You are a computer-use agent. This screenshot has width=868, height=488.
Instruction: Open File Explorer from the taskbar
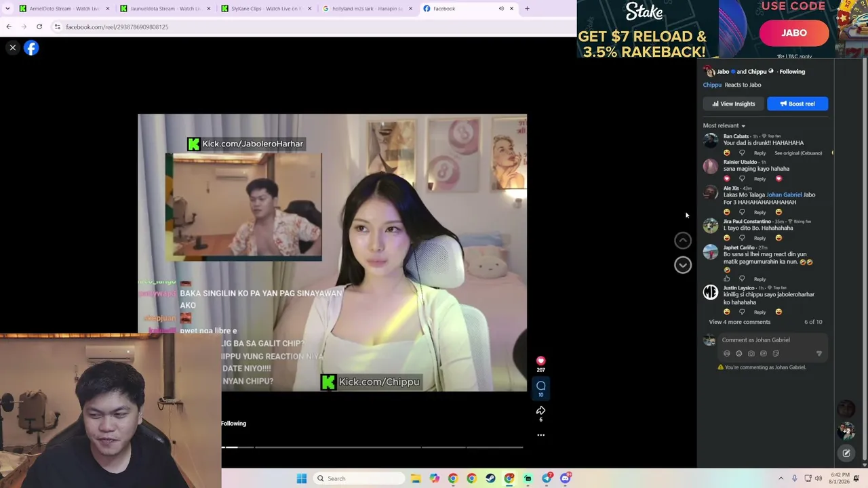416,479
